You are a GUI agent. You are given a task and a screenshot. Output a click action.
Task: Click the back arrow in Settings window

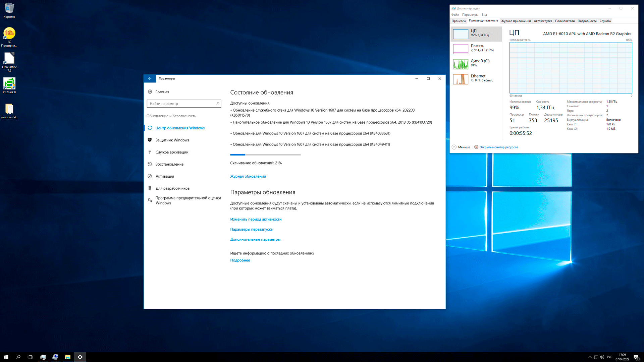click(150, 78)
